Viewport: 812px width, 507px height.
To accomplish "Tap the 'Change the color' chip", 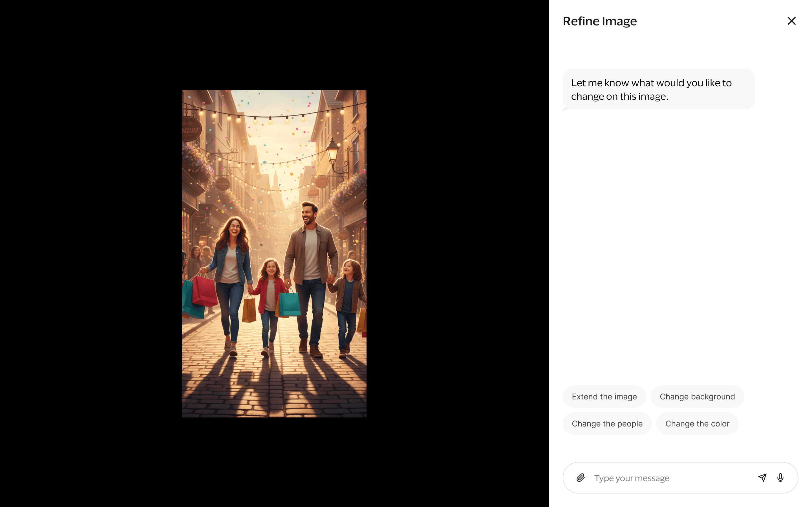I will point(697,424).
